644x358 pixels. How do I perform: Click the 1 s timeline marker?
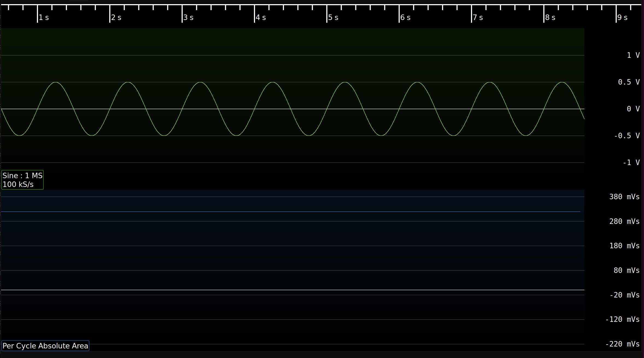coord(44,18)
